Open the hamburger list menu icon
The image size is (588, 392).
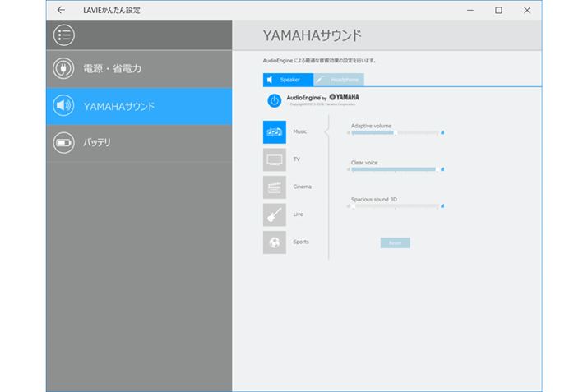click(64, 35)
